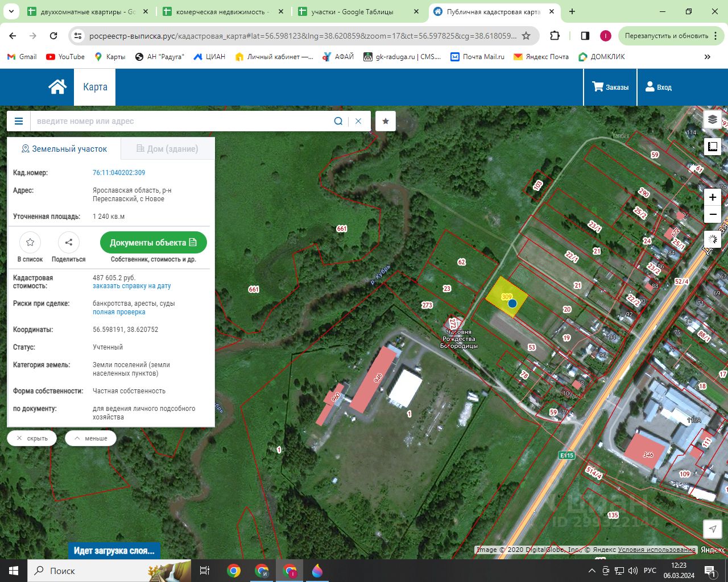Screen dimensions: 728x582
Task: Open the hamburger menu beside search
Action: pyautogui.click(x=19, y=121)
